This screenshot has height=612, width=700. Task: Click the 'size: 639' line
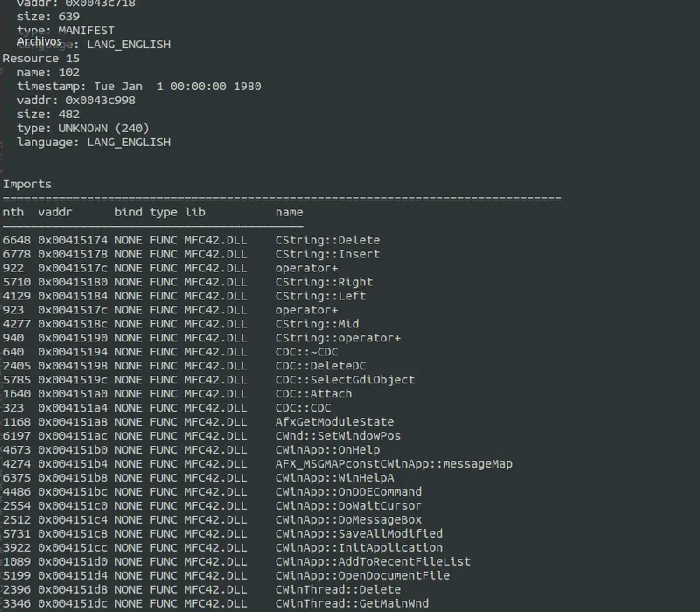click(48, 17)
